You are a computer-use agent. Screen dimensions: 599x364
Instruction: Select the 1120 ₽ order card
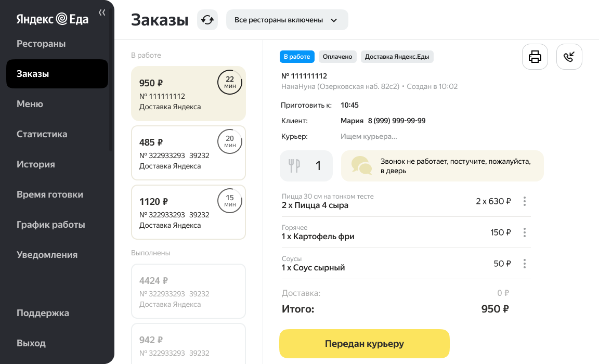pyautogui.click(x=188, y=212)
